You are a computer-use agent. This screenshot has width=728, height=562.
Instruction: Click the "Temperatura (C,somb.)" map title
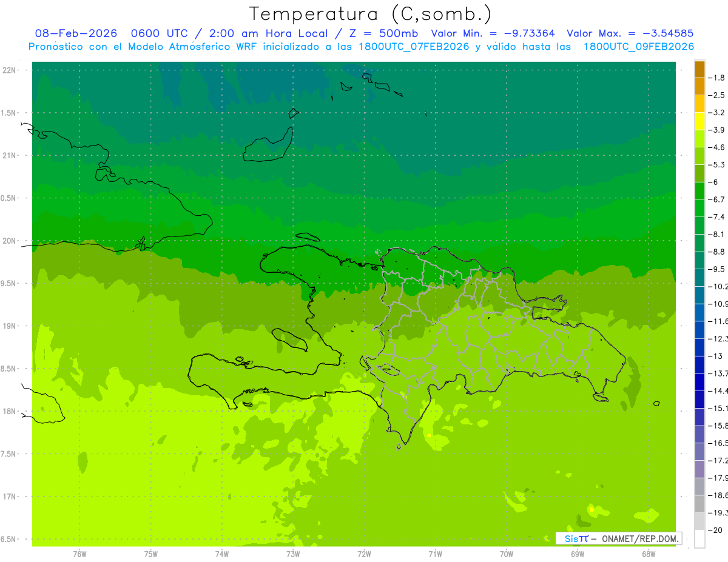tap(370, 14)
